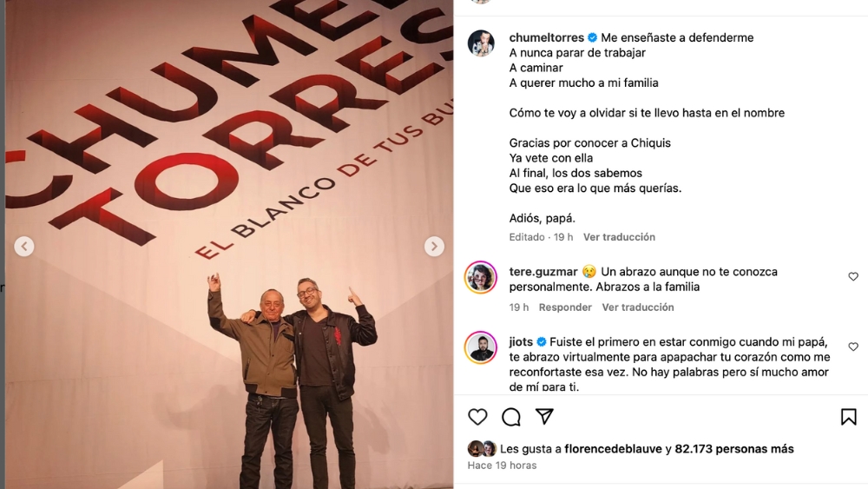Save the post with the bookmark icon
The width and height of the screenshot is (868, 489).
(848, 417)
